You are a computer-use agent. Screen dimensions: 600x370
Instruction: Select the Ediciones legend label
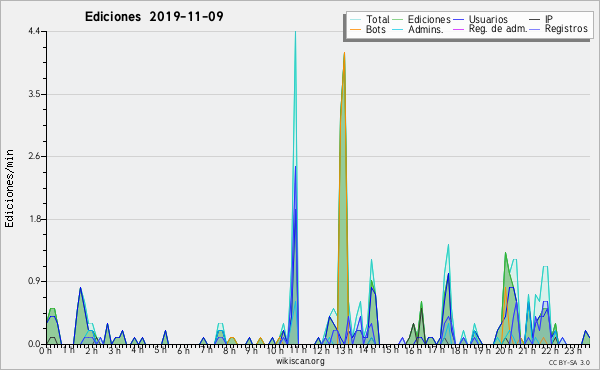click(x=429, y=19)
